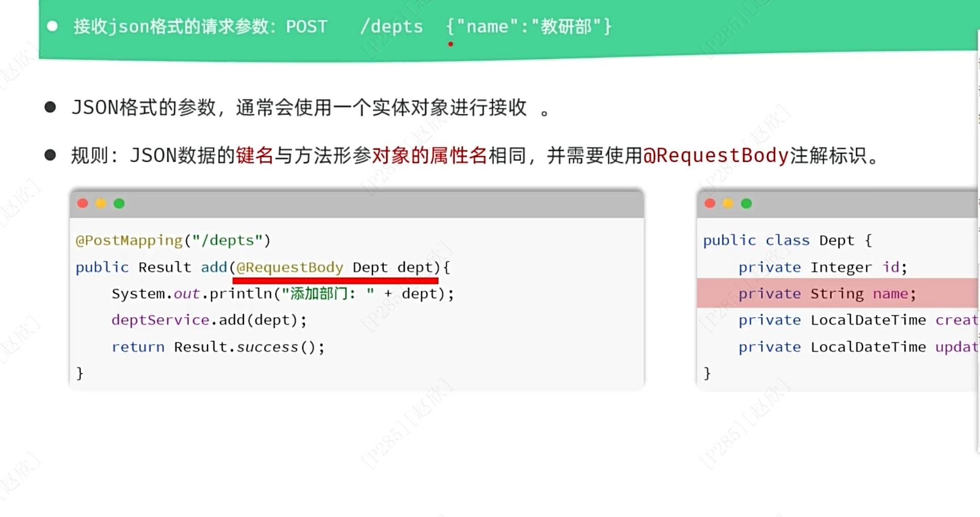
Task: Click yellow dot in Dept class window
Action: click(728, 204)
